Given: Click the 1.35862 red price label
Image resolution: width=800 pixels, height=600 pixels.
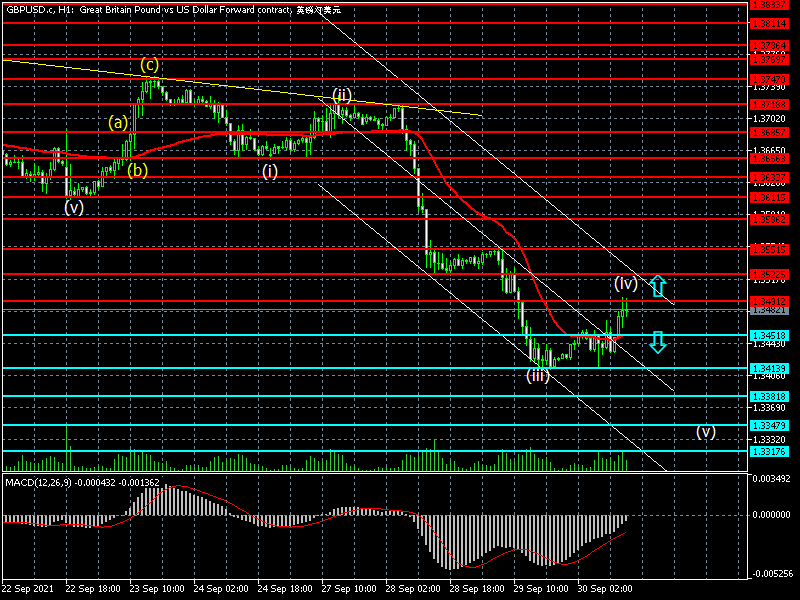Looking at the screenshot, I should tap(770, 219).
